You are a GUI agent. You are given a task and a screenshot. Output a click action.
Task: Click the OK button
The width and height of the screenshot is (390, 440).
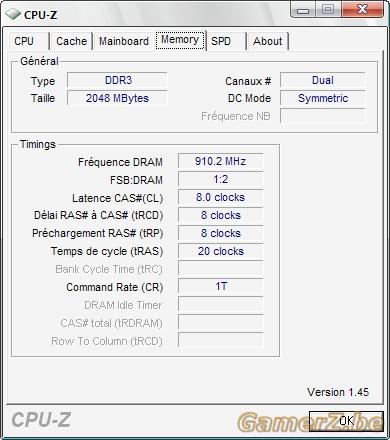pyautogui.click(x=346, y=421)
